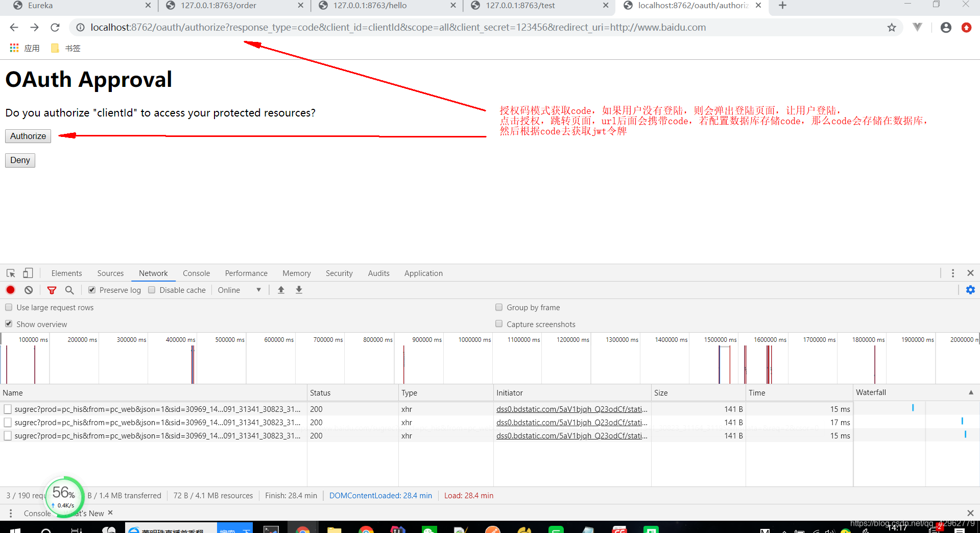
Task: Open the console drawer menu dots
Action: point(11,513)
